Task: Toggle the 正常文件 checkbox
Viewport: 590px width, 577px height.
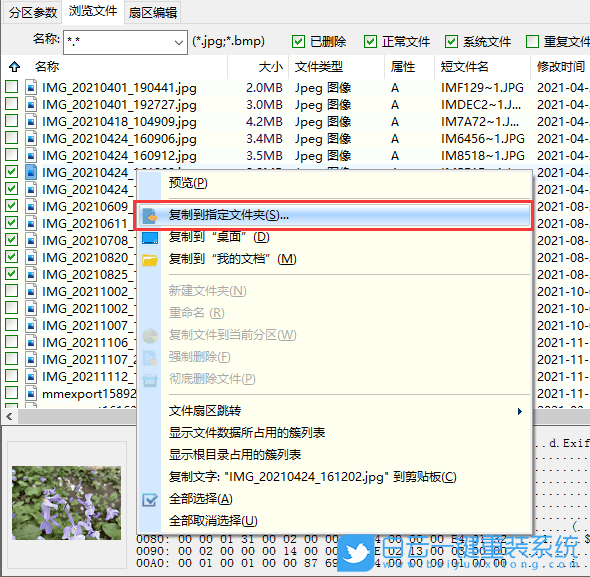Action: coord(370,41)
